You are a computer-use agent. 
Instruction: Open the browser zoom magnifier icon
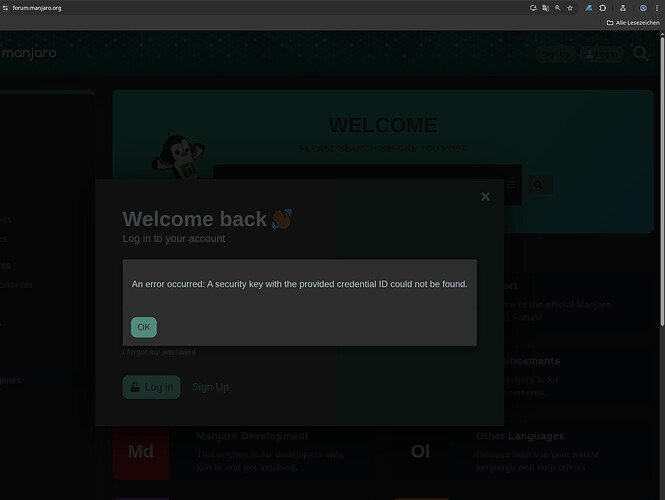tap(558, 8)
